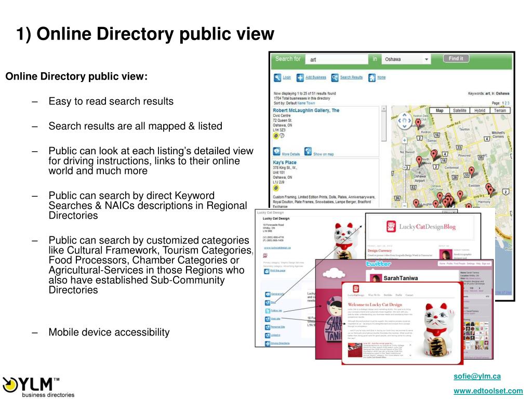Click the sofie@ylm.ca email link

coord(477,376)
